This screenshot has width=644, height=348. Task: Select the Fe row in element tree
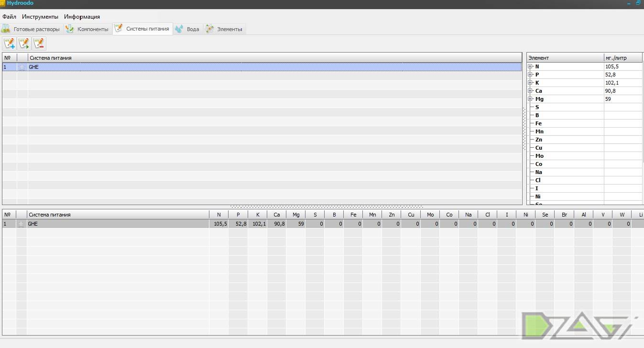tap(584, 123)
